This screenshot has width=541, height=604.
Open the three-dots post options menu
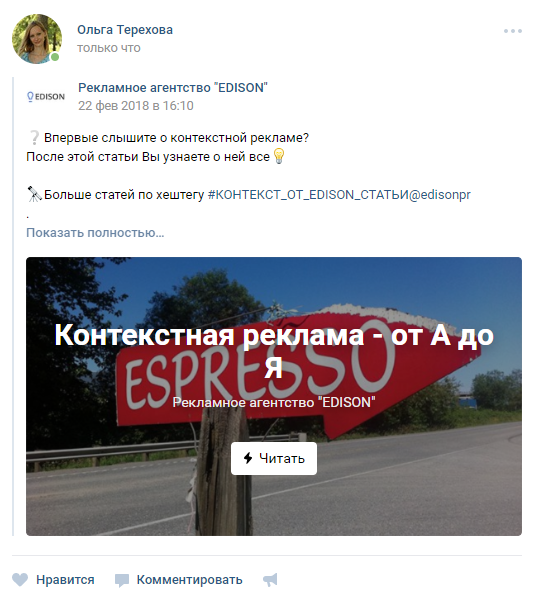point(512,31)
